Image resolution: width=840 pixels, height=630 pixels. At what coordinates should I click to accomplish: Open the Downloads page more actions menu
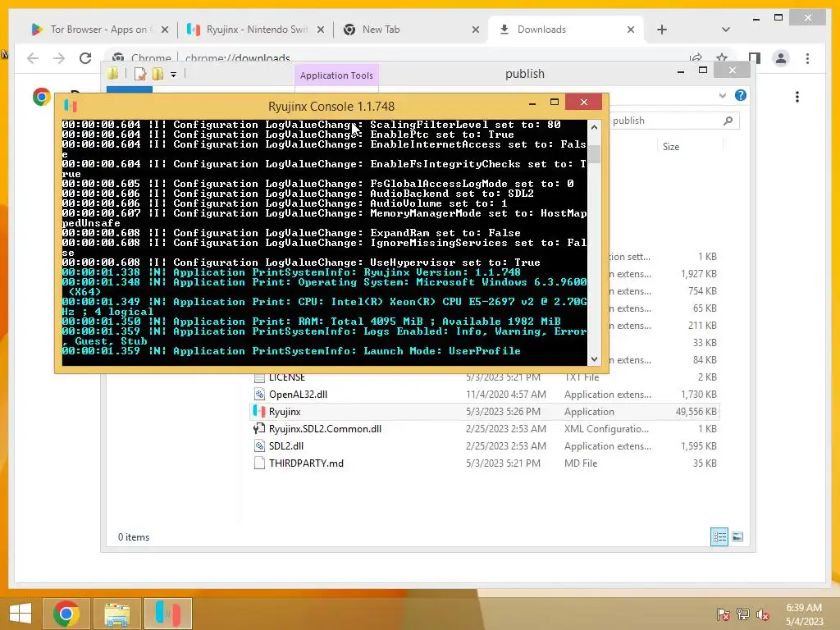pyautogui.click(x=797, y=97)
